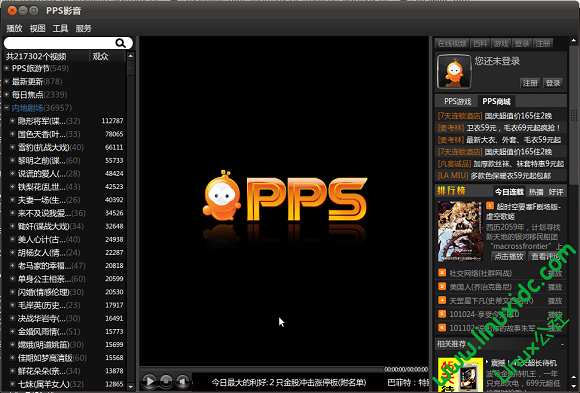Open rank badge for 101102 entry
Image resolution: width=580 pixels, height=393 pixels.
pyautogui.click(x=442, y=328)
